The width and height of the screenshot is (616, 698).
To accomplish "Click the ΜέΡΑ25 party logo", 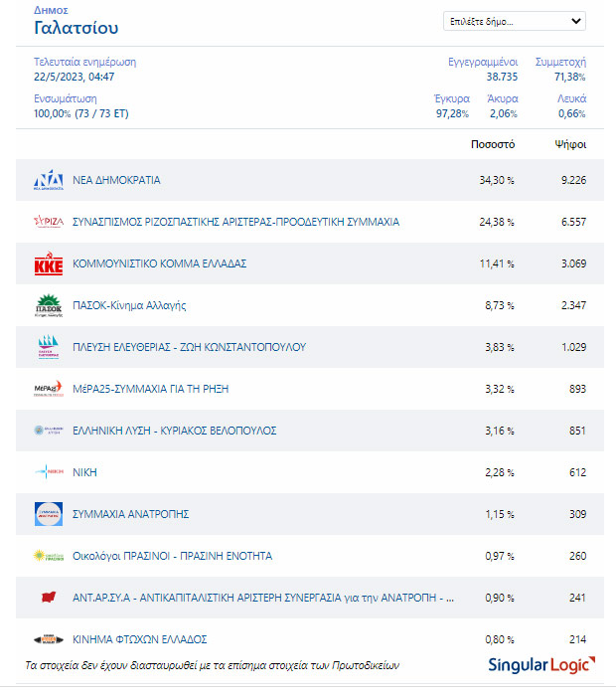I will pyautogui.click(x=49, y=389).
